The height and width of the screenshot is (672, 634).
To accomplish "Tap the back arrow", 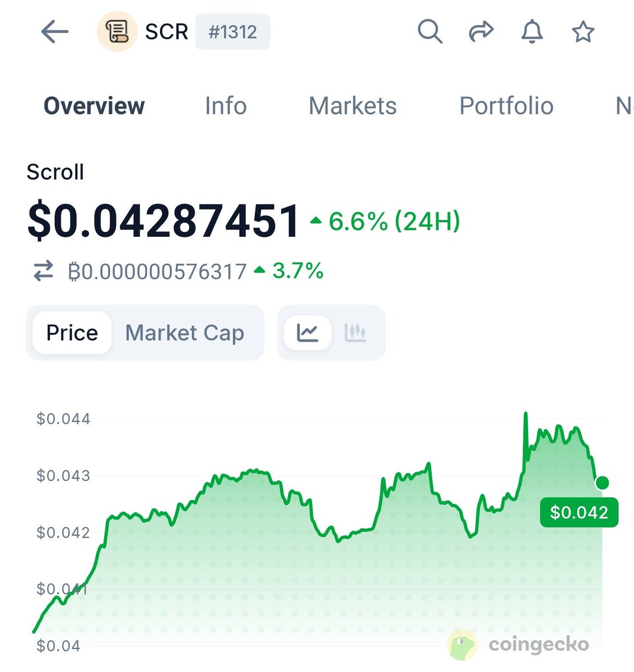I will click(x=55, y=32).
